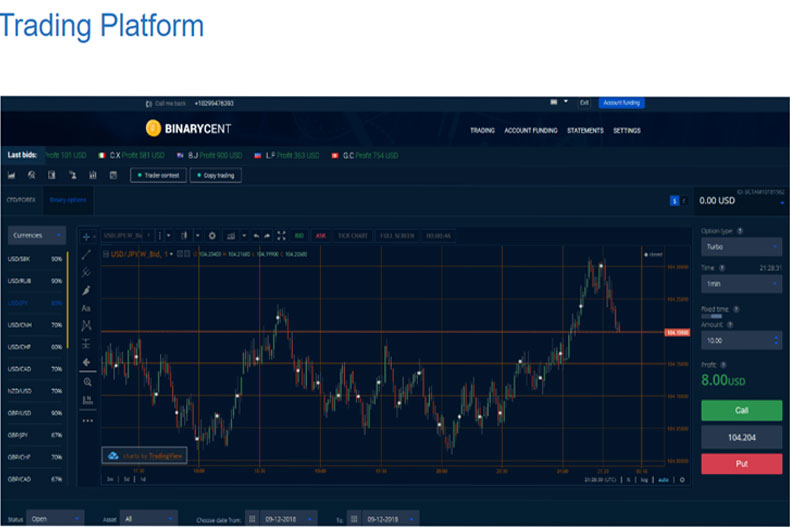
Task: Select USD/CAD in the currencies list
Action: (x=35, y=369)
